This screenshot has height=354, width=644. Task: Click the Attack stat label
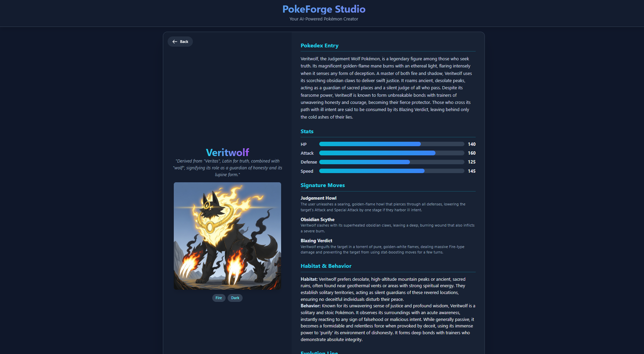point(307,153)
